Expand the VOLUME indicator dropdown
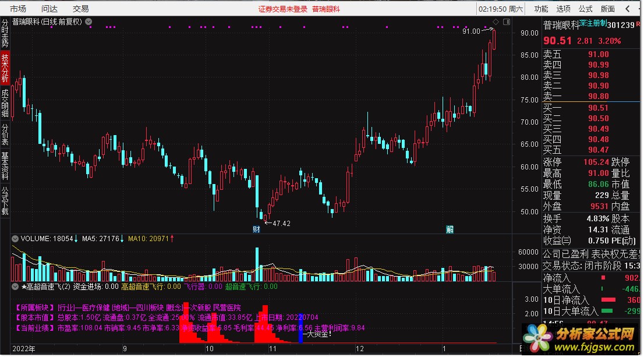The height and width of the screenshot is (357, 644). (x=15, y=239)
